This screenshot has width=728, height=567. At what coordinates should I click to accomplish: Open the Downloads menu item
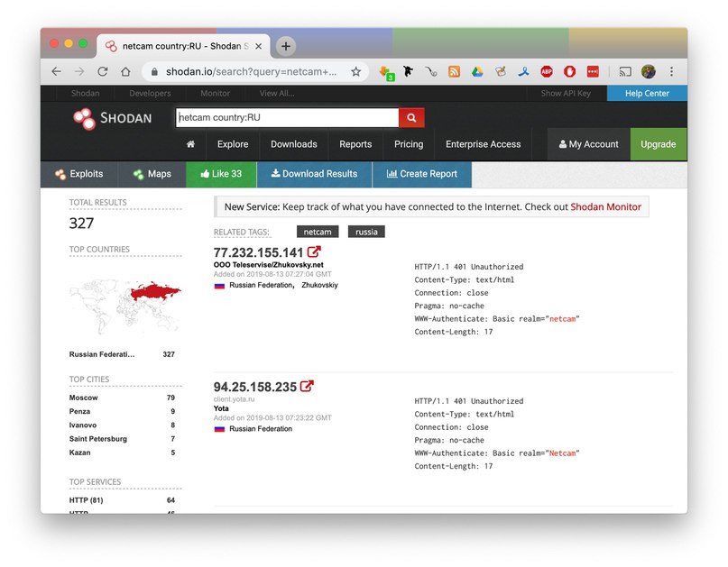pyautogui.click(x=294, y=144)
